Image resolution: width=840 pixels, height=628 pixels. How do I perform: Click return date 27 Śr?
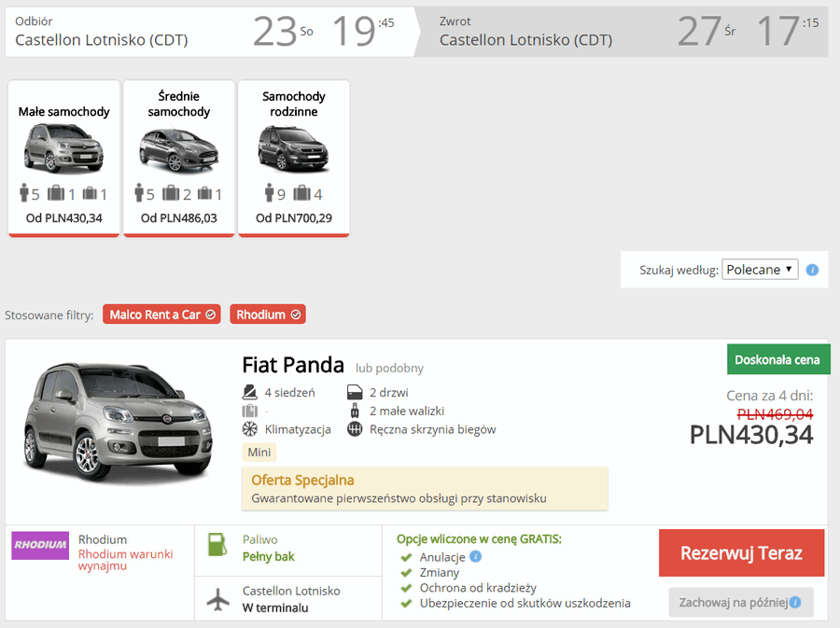click(x=707, y=31)
